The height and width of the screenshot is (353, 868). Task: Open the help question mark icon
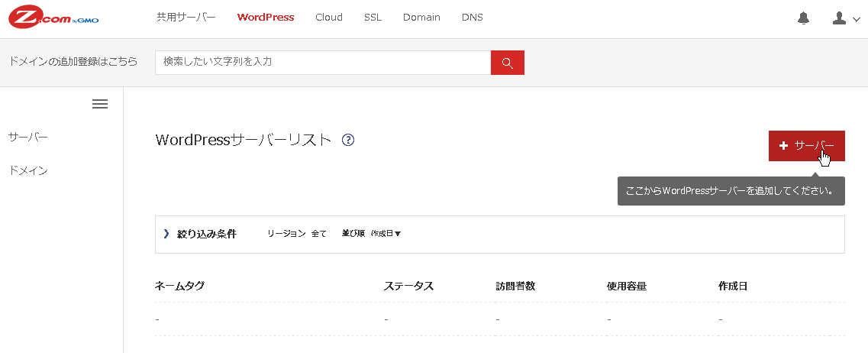pos(347,140)
